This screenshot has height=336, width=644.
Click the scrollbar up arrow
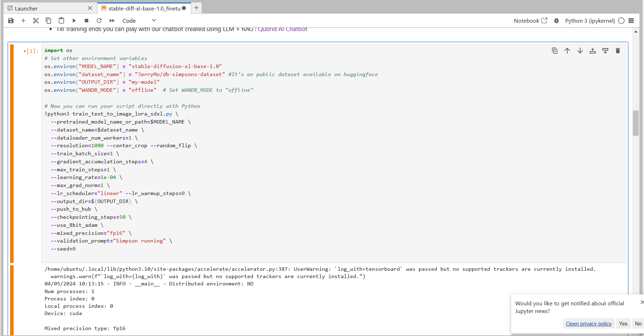coord(636,32)
